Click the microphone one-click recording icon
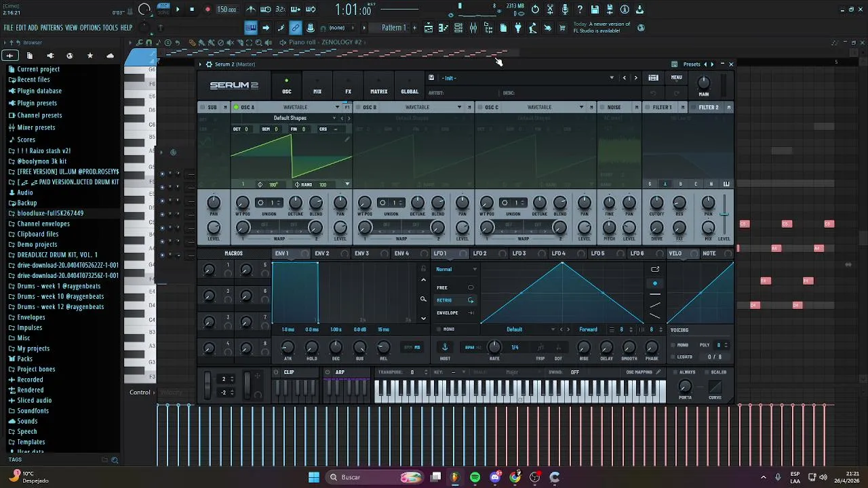This screenshot has width=868, height=488. tap(565, 9)
